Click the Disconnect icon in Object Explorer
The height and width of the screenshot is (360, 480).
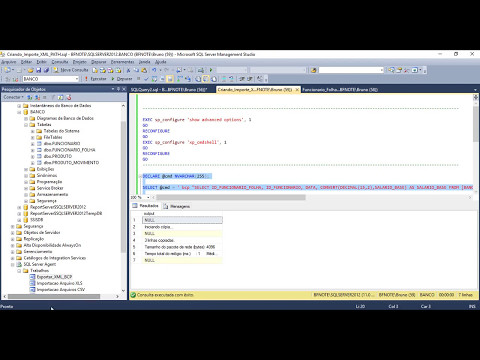click(37, 97)
